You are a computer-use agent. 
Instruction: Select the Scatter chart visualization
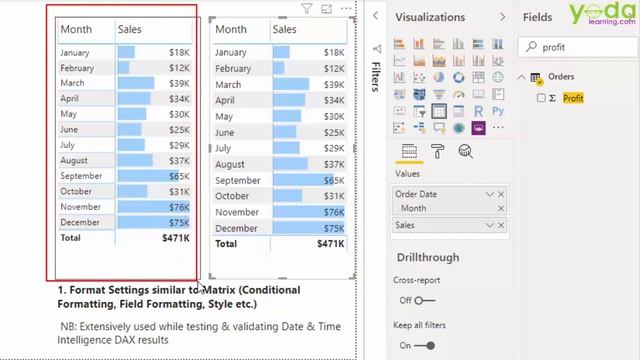[x=419, y=77]
